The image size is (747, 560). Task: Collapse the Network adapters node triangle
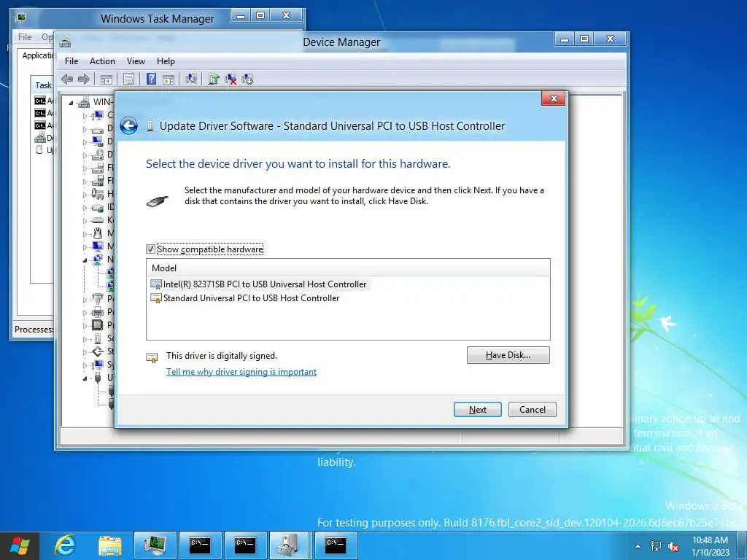tap(85, 260)
